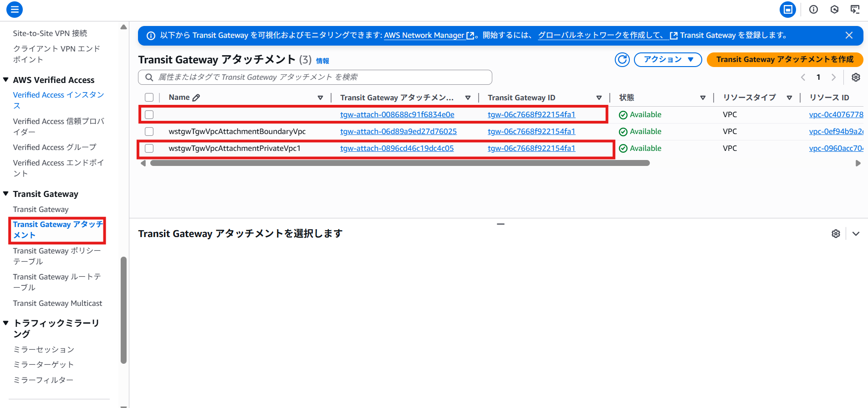This screenshot has height=408, width=868.
Task: Open Verified Access インスタンス in sidebar
Action: [x=58, y=100]
